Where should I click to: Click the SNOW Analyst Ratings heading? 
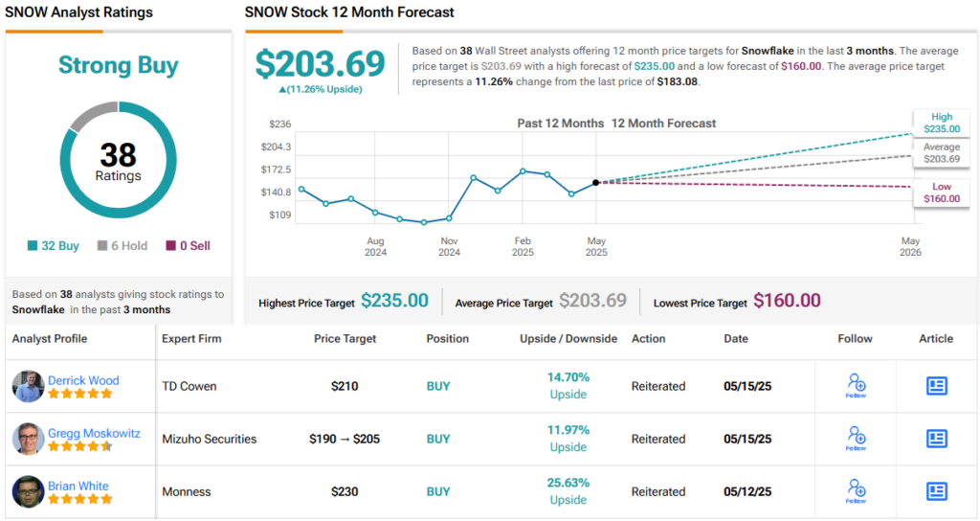[78, 11]
